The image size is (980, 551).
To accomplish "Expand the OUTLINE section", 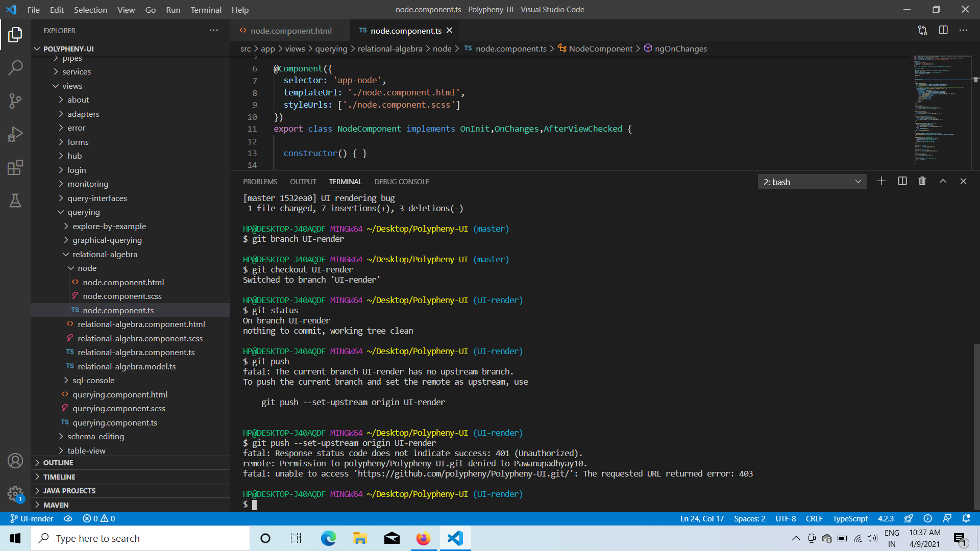I will tap(58, 462).
